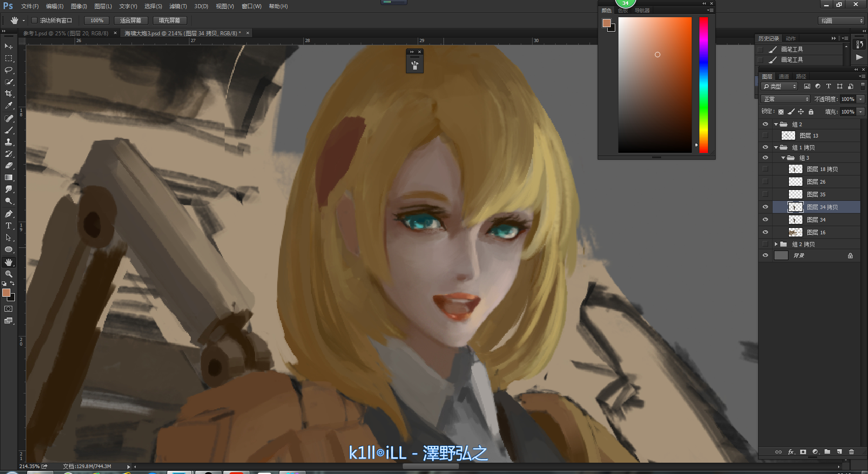Collapse group 组 1 拷贝
The width and height of the screenshot is (868, 474).
click(x=776, y=147)
